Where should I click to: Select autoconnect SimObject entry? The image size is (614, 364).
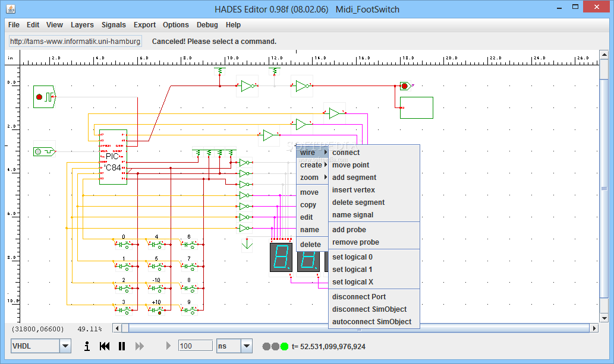click(374, 322)
